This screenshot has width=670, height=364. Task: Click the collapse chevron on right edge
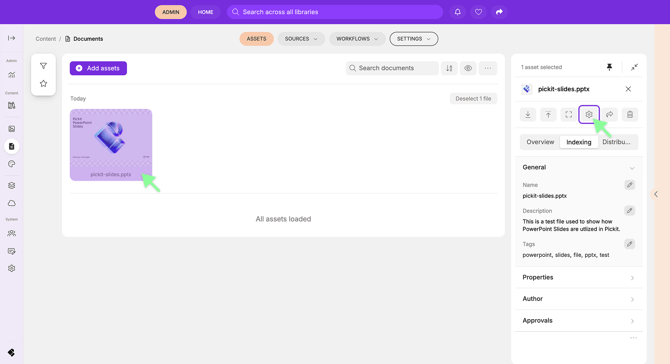click(656, 194)
